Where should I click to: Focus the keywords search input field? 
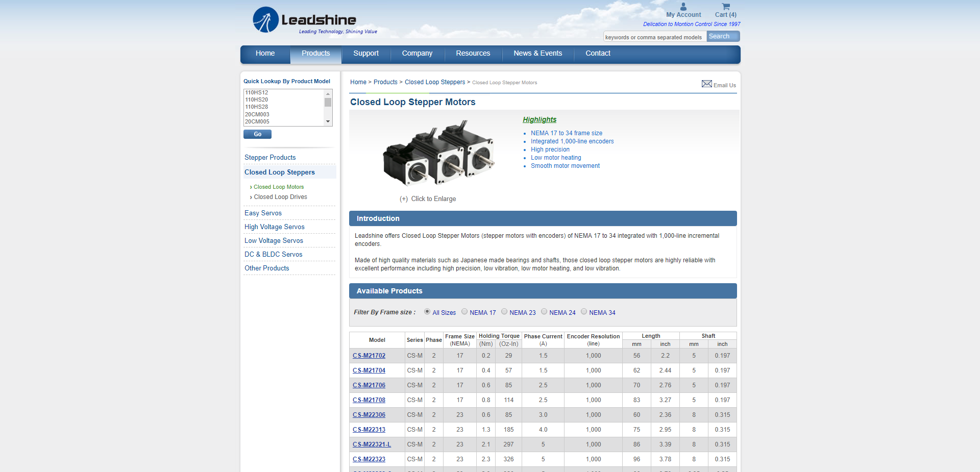(x=655, y=37)
